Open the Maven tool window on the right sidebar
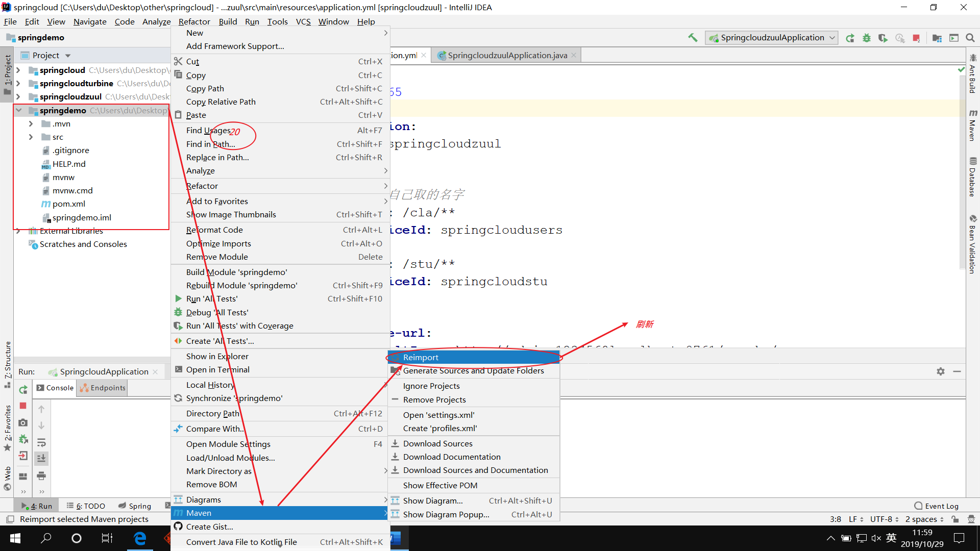 coord(973,125)
